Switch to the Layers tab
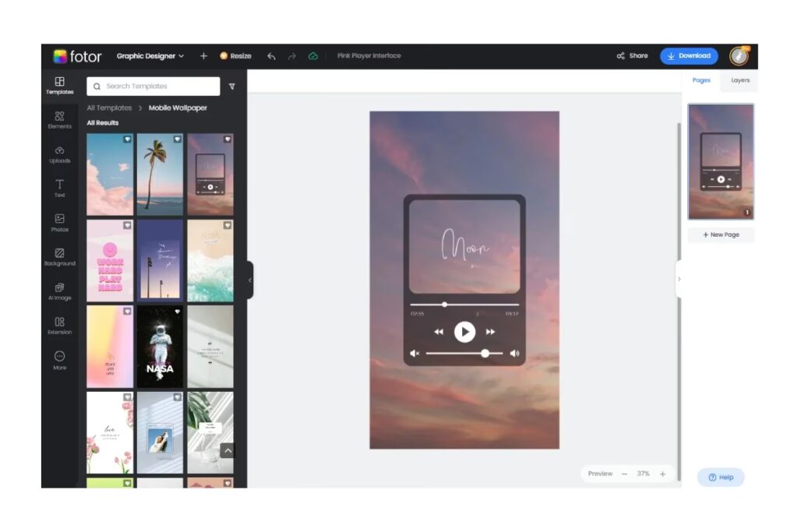 (740, 80)
